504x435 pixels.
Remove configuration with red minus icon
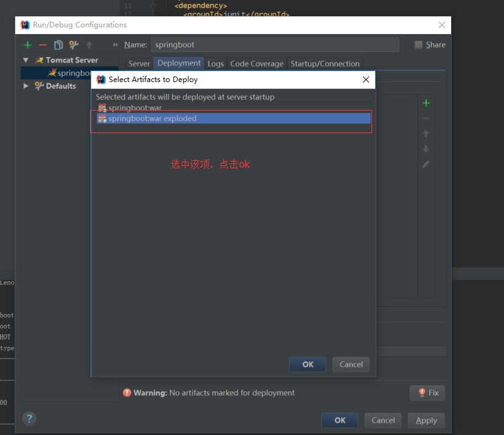43,45
